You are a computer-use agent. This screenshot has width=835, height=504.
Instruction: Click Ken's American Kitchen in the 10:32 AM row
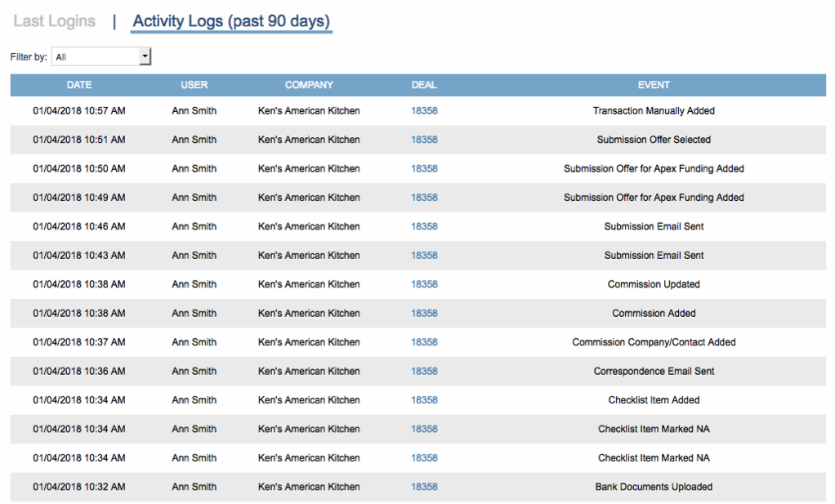point(309,487)
